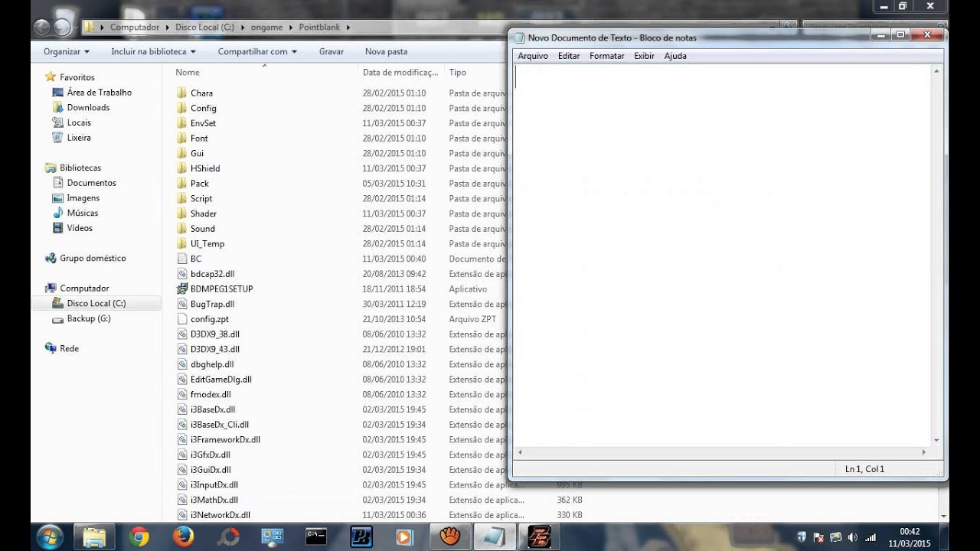Image resolution: width=980 pixels, height=551 pixels.
Task: Select Área de Trabalho under Favoritos
Action: (x=100, y=93)
